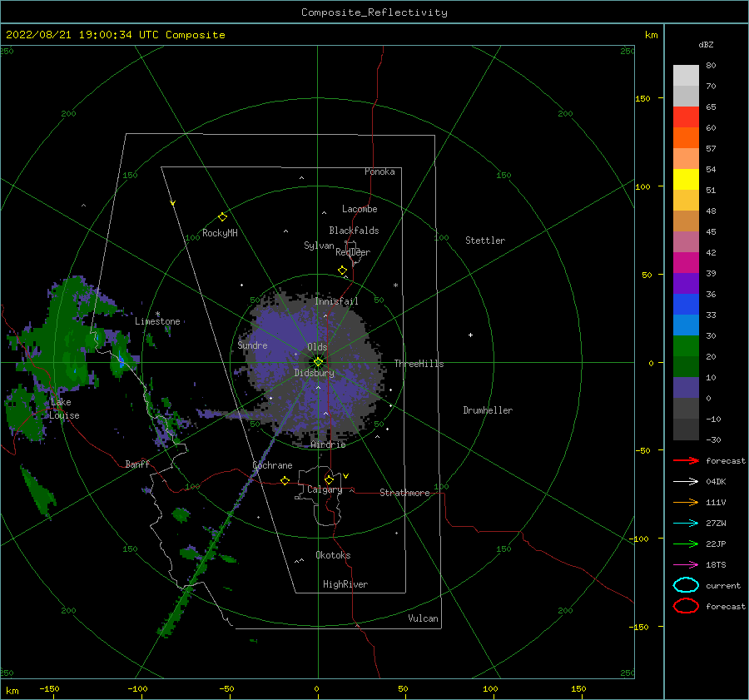Click the Innisfail label
The image size is (749, 700).
click(336, 301)
